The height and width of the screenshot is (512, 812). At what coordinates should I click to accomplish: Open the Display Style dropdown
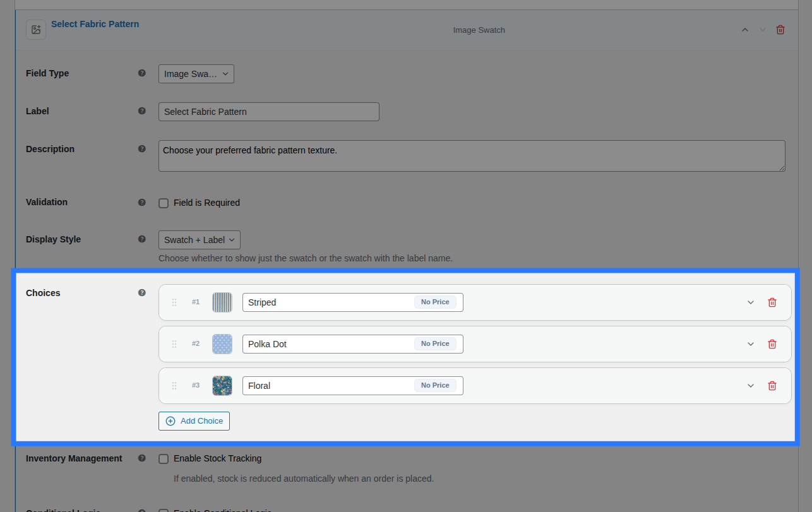click(x=200, y=240)
